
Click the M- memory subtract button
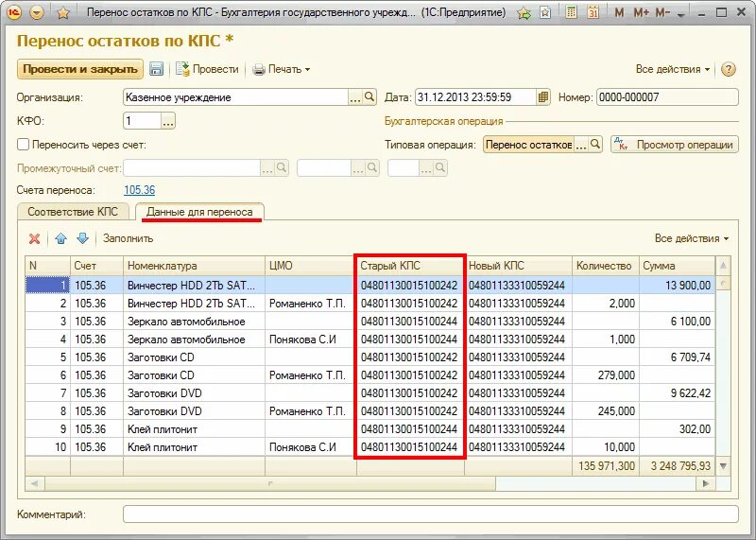click(663, 13)
